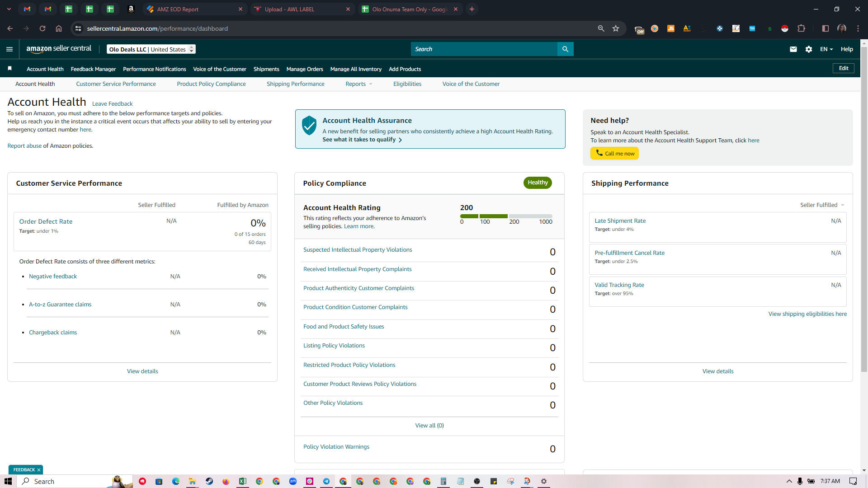Open the Customer Service Performance tab
Viewport: 868px width, 488px height.
pyautogui.click(x=116, y=84)
